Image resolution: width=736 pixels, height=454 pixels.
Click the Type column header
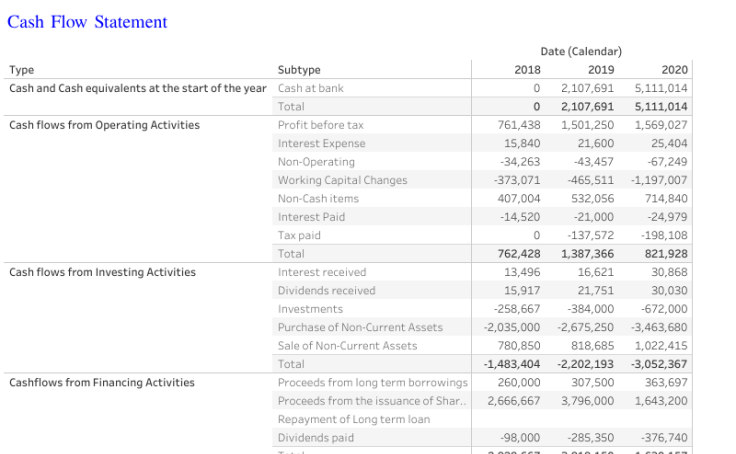tap(21, 70)
